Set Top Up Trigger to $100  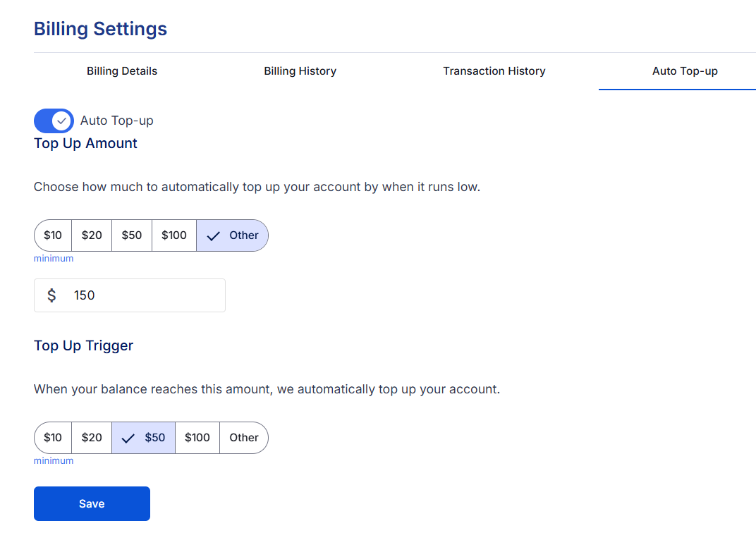tap(197, 438)
